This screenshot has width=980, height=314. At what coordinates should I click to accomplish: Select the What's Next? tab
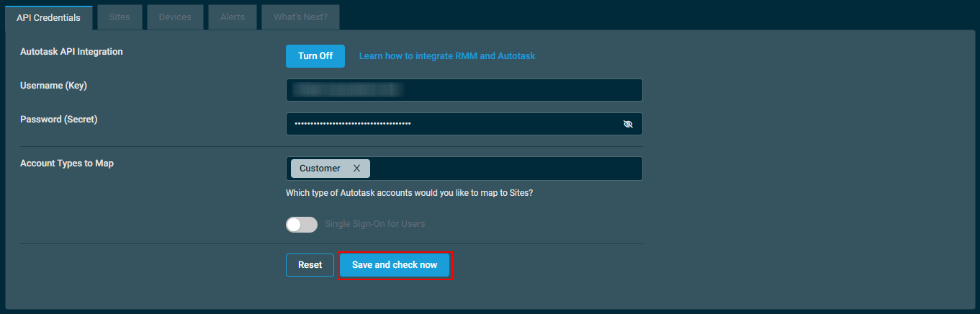pos(300,17)
